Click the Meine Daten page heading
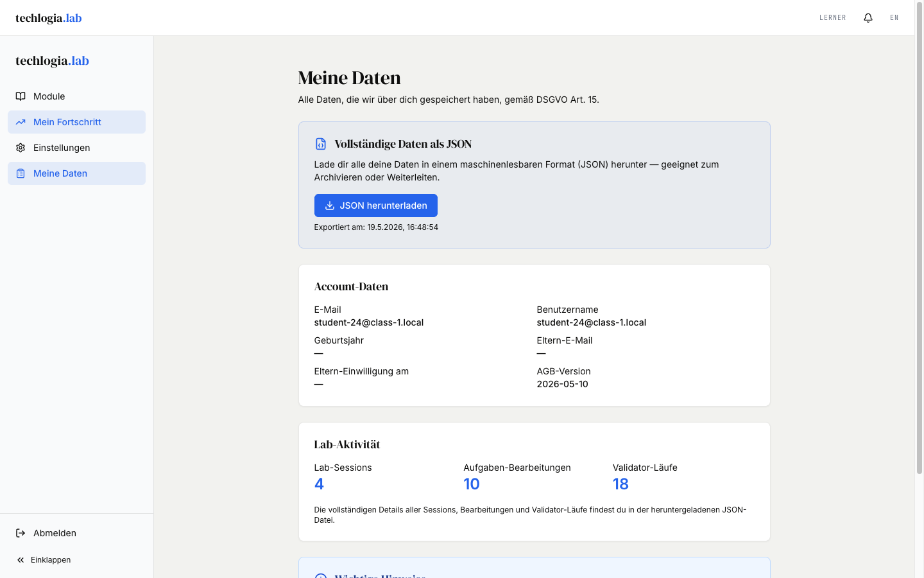This screenshot has height=578, width=924. (350, 78)
